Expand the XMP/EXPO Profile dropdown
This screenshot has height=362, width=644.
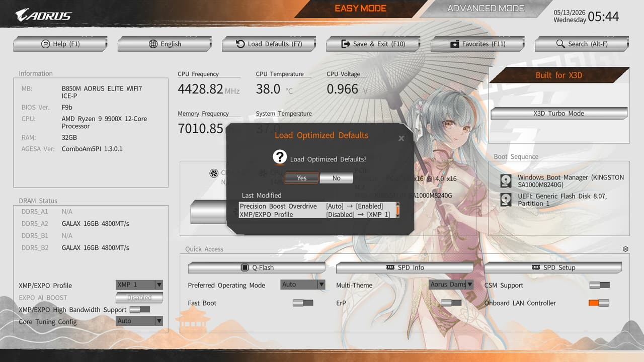tap(139, 285)
